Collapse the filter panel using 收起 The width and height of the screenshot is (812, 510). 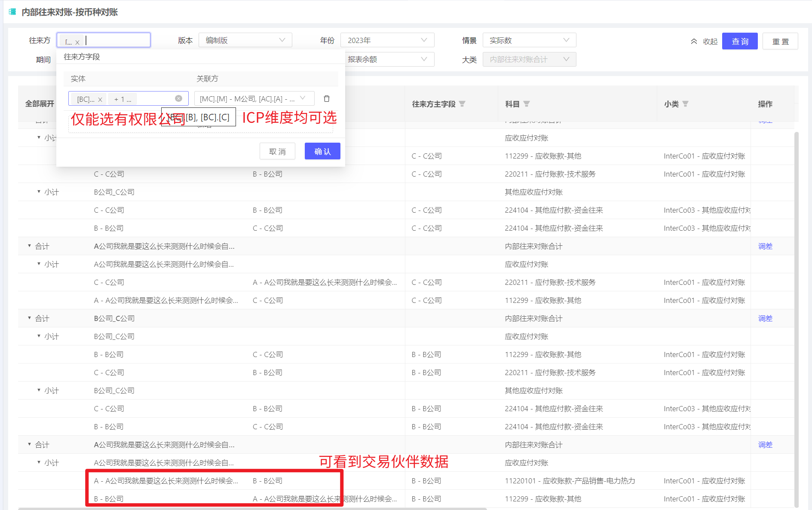coord(704,41)
